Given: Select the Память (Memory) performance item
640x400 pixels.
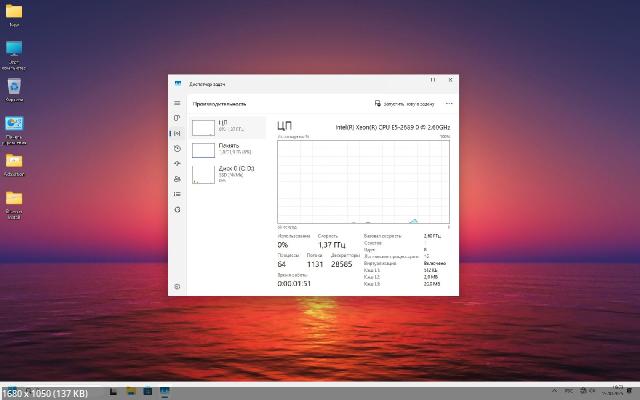Looking at the screenshot, I should (x=228, y=150).
